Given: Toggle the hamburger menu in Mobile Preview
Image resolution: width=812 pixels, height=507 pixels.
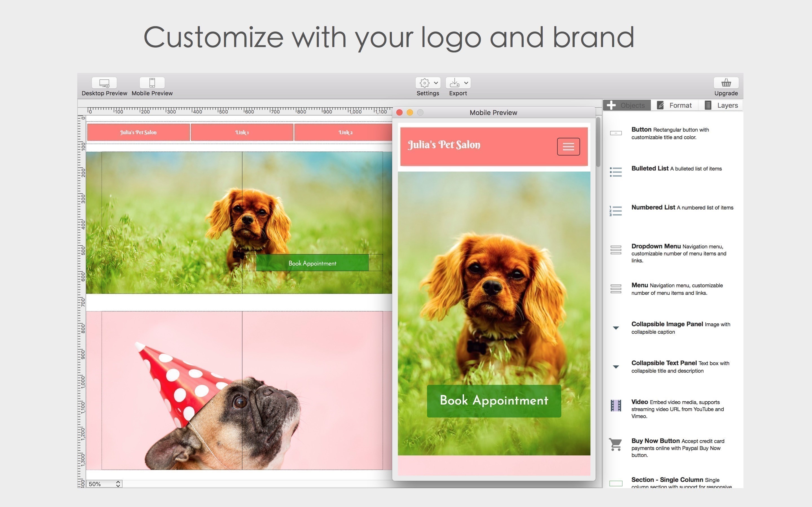Looking at the screenshot, I should pyautogui.click(x=568, y=146).
